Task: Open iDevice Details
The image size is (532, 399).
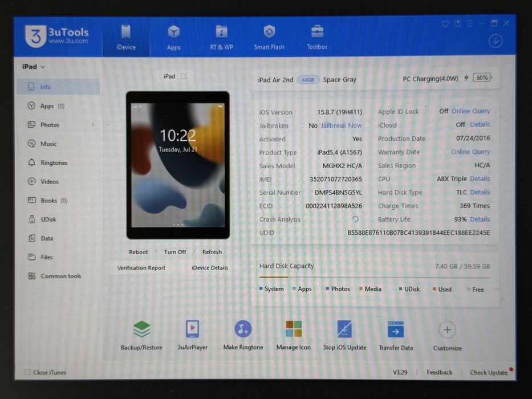Action: point(210,268)
